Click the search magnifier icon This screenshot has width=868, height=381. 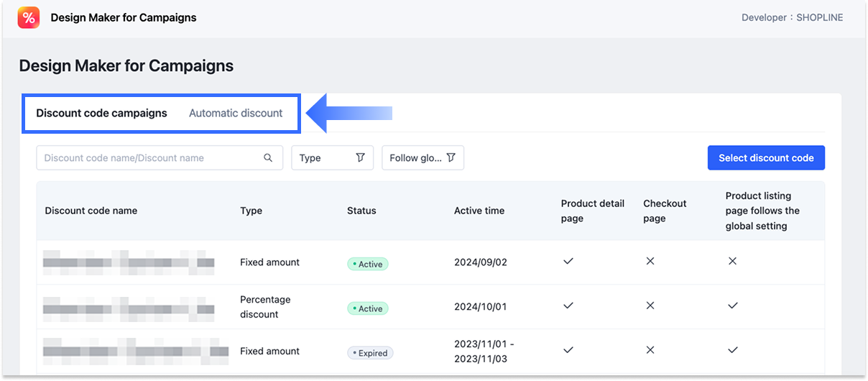tap(268, 158)
